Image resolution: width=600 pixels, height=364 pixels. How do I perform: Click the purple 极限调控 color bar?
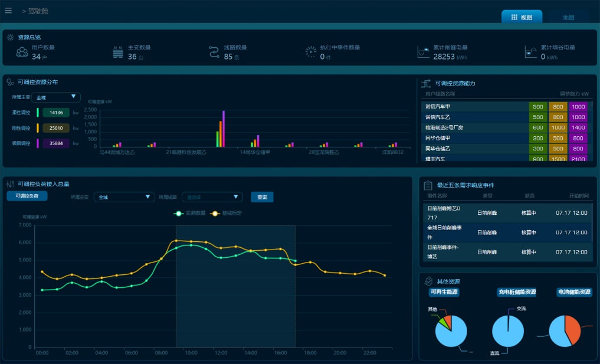38,143
